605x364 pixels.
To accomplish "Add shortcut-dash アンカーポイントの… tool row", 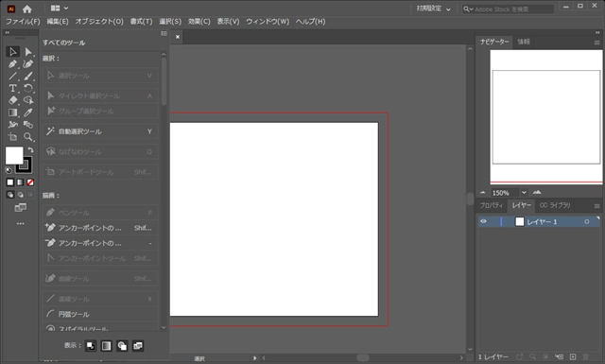I will tap(100, 243).
